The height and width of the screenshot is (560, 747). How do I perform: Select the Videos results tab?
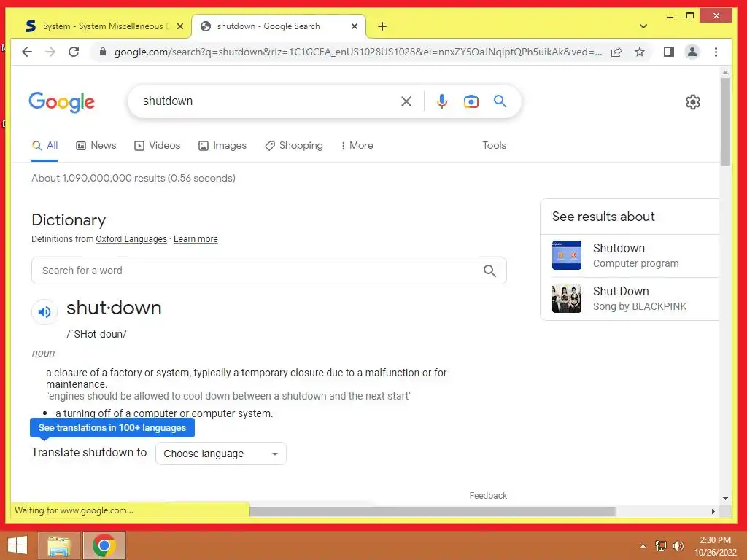point(158,146)
